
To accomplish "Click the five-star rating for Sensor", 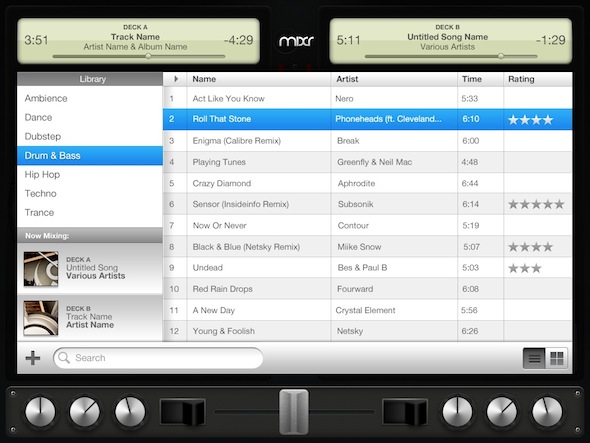I will pyautogui.click(x=536, y=204).
